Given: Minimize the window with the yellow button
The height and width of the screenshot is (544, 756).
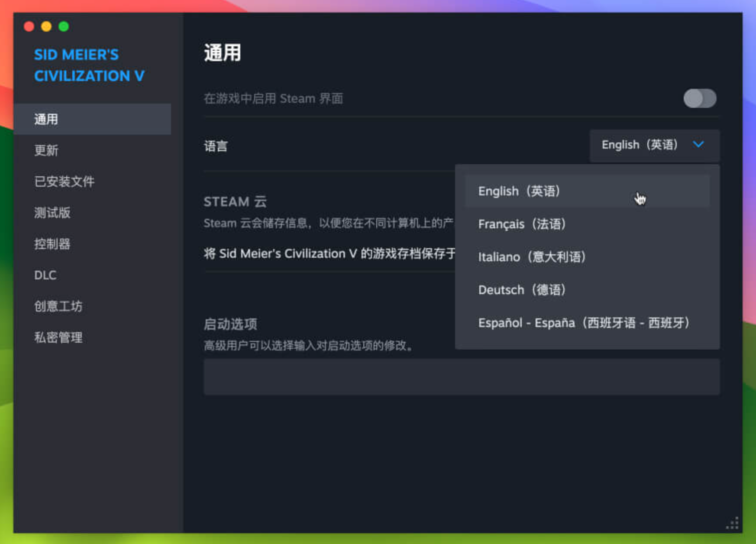Looking at the screenshot, I should coord(46,26).
